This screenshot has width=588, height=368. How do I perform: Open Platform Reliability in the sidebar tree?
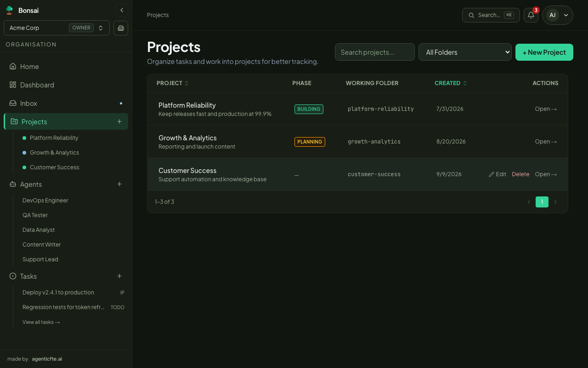[x=54, y=138]
